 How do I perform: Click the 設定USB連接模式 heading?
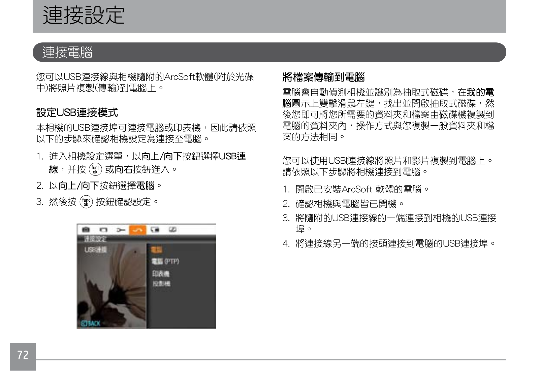point(77,112)
